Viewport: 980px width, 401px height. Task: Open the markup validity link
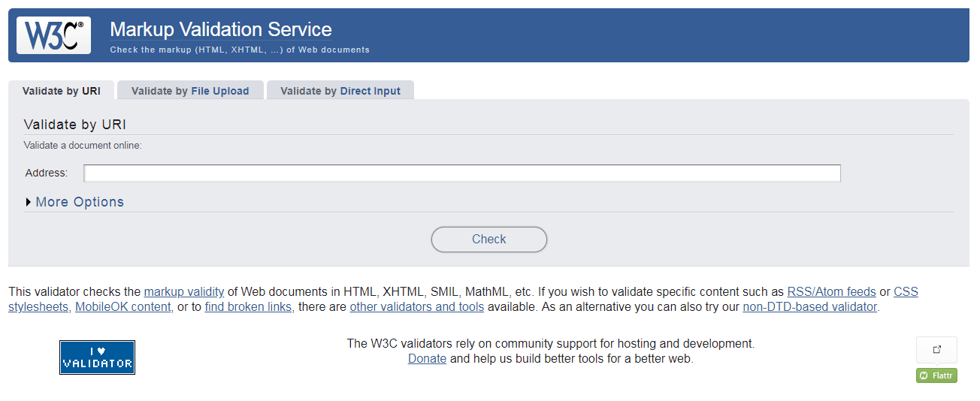click(184, 291)
